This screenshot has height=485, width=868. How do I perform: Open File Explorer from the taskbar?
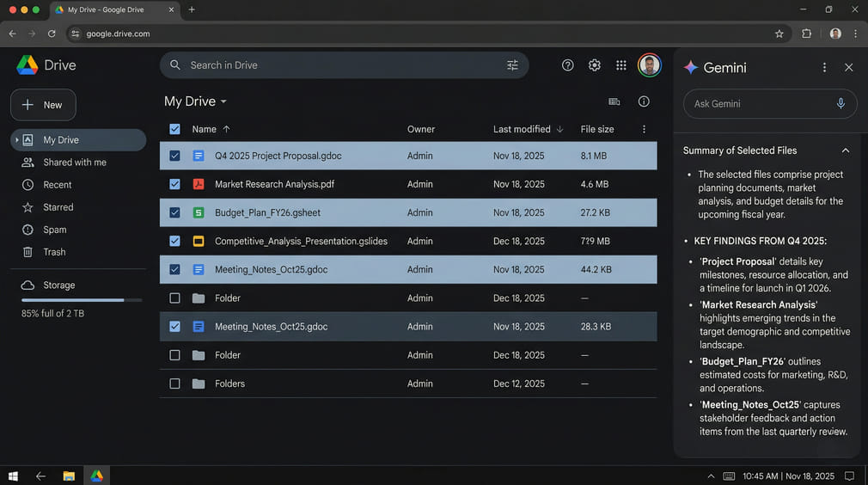pyautogui.click(x=69, y=476)
